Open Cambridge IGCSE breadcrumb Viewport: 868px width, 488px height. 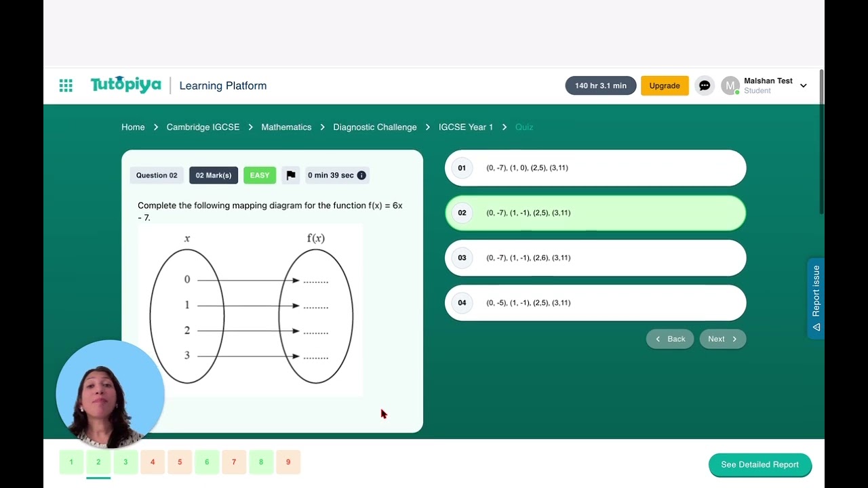click(x=203, y=127)
